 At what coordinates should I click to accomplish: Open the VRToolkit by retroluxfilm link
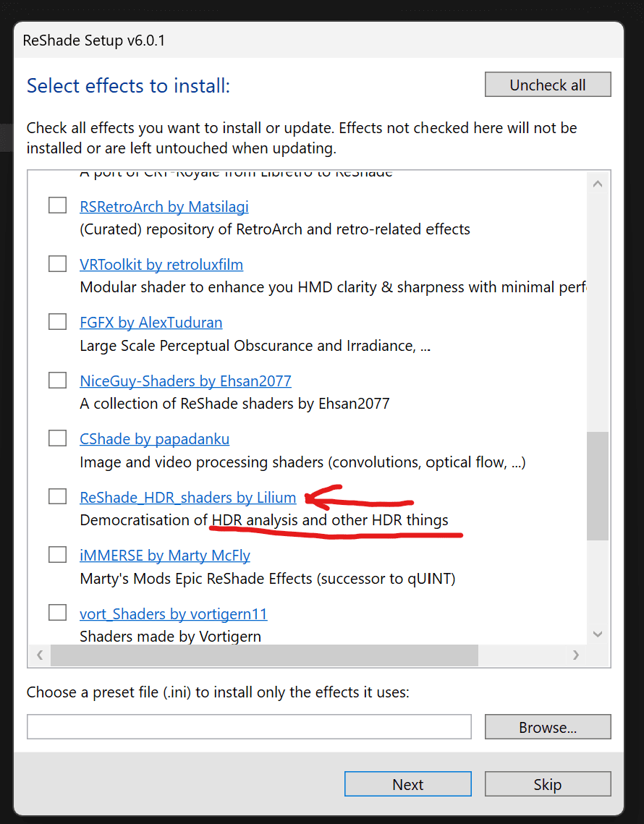pyautogui.click(x=161, y=264)
